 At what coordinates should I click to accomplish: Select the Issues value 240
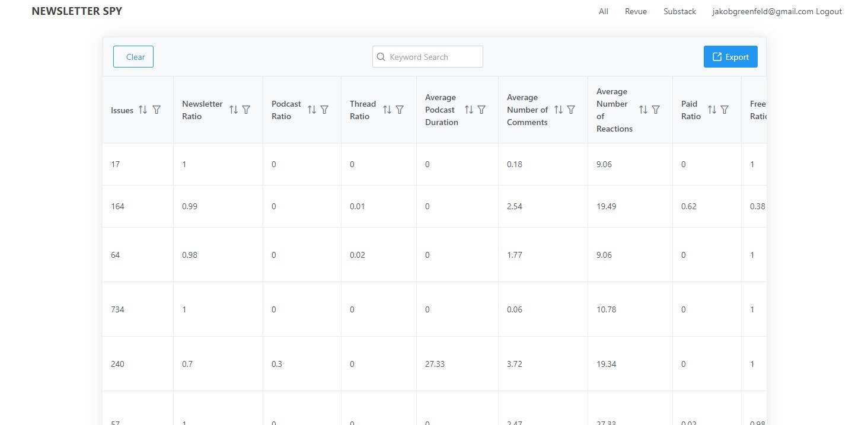117,364
